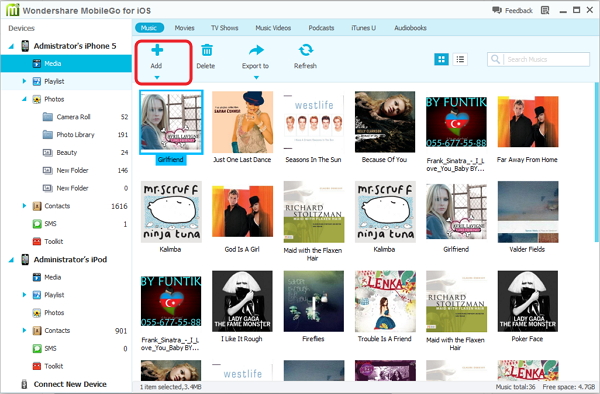Open the Feedback speech bubble icon
Viewport: 600px width, 394px height.
(497, 10)
